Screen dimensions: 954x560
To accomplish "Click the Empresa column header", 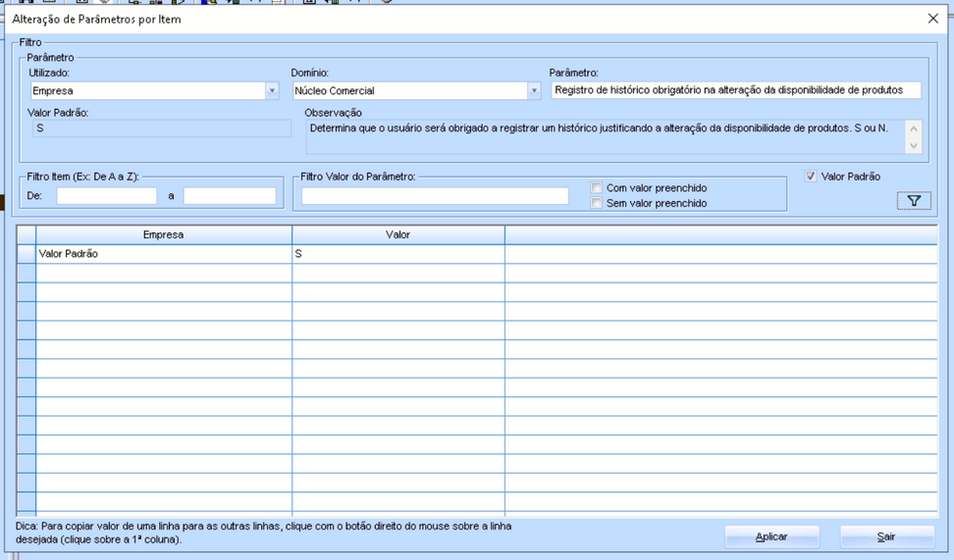I will [x=163, y=235].
